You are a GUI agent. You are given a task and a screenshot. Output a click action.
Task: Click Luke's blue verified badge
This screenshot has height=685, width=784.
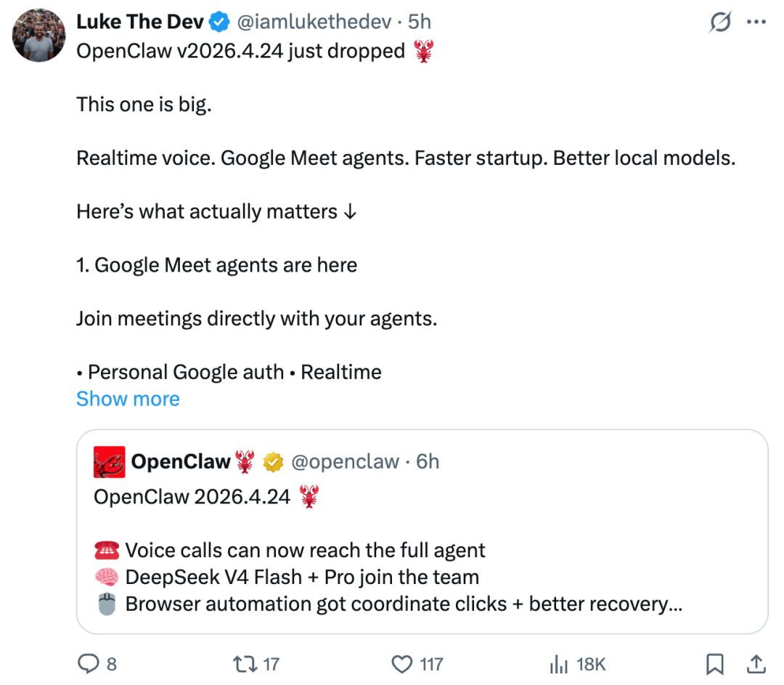click(219, 23)
